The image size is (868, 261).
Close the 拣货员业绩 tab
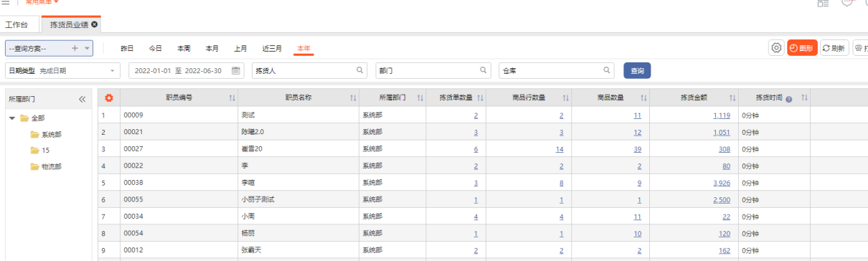point(94,25)
